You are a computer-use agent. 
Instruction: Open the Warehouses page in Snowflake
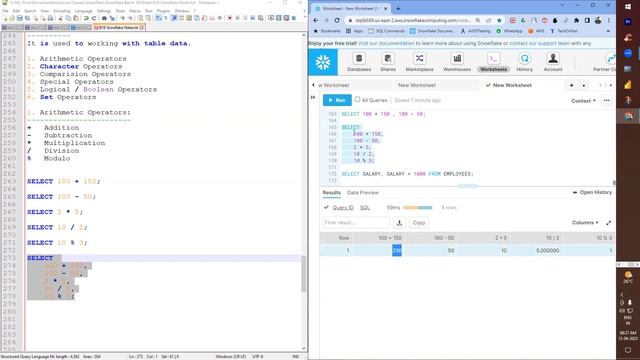click(457, 62)
